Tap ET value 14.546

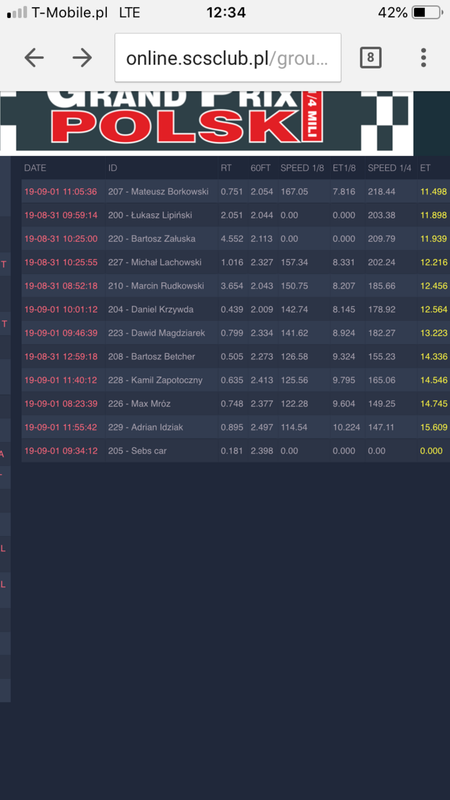pos(434,380)
